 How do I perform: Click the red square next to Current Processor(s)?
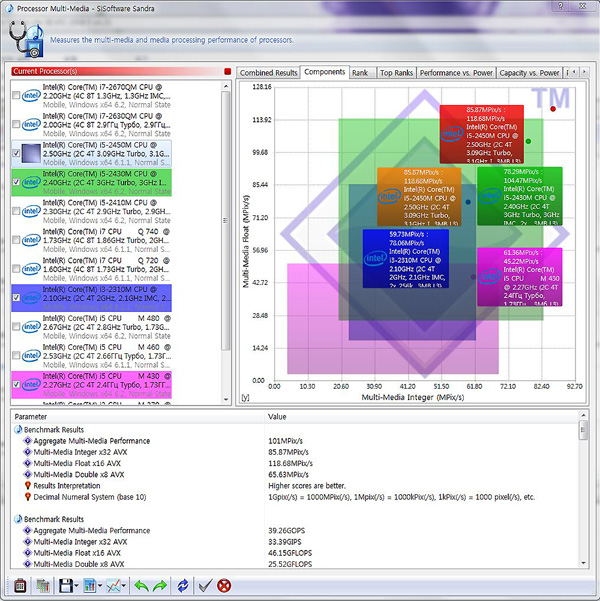click(x=227, y=71)
